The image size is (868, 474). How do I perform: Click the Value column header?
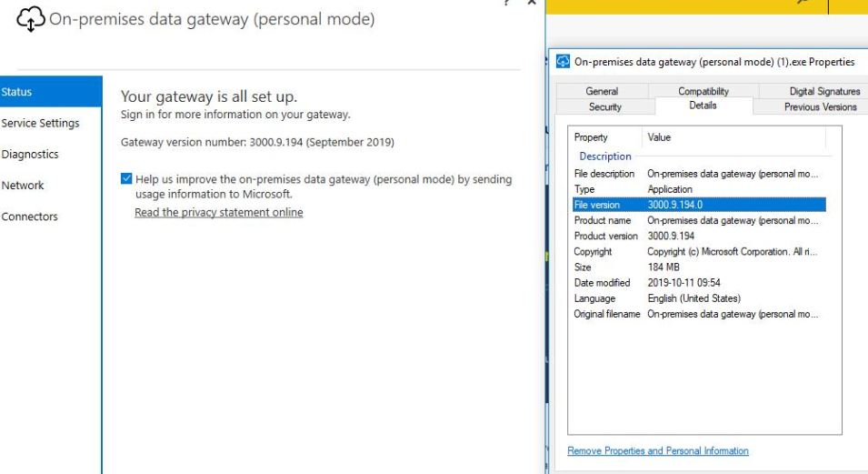(733, 137)
